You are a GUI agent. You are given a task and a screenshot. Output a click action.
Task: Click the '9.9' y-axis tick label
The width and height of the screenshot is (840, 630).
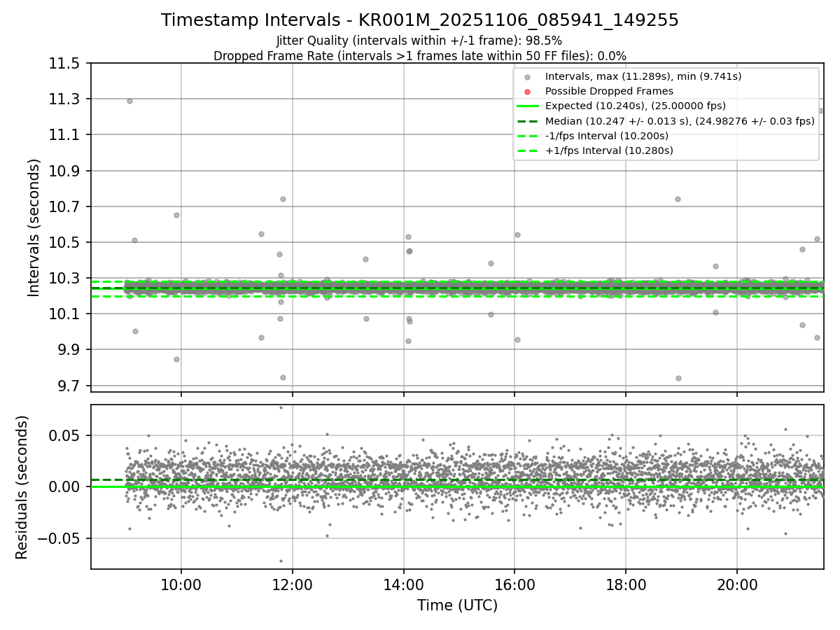tap(69, 350)
